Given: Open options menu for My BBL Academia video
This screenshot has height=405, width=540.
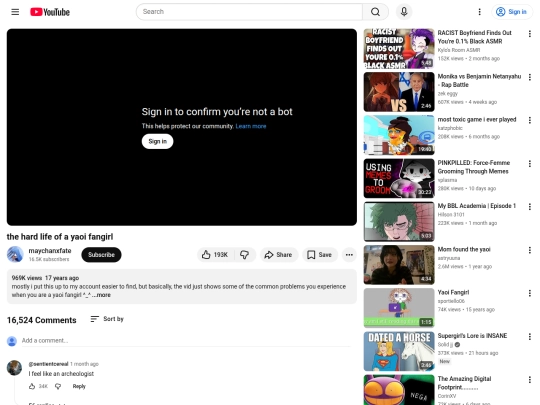Looking at the screenshot, I should click(530, 207).
